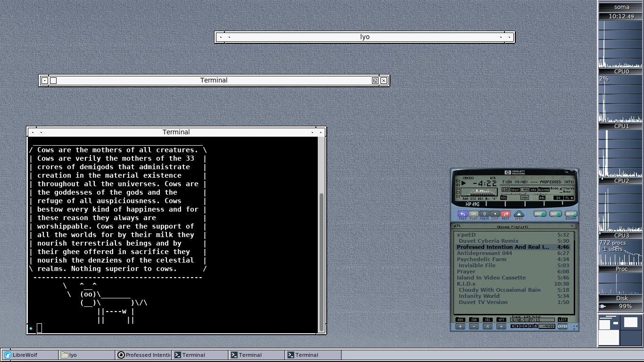
Task: Click mini play icon in playlist footer
Action: point(518,326)
